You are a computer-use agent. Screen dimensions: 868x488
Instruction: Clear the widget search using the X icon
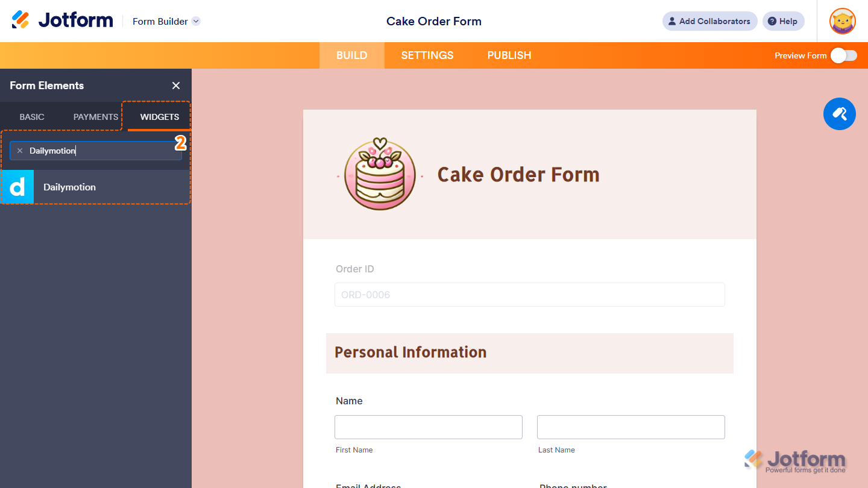click(20, 150)
